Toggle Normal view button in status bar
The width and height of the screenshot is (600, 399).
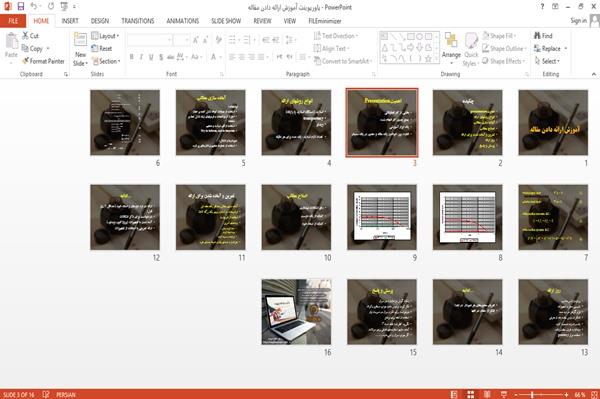point(454,394)
